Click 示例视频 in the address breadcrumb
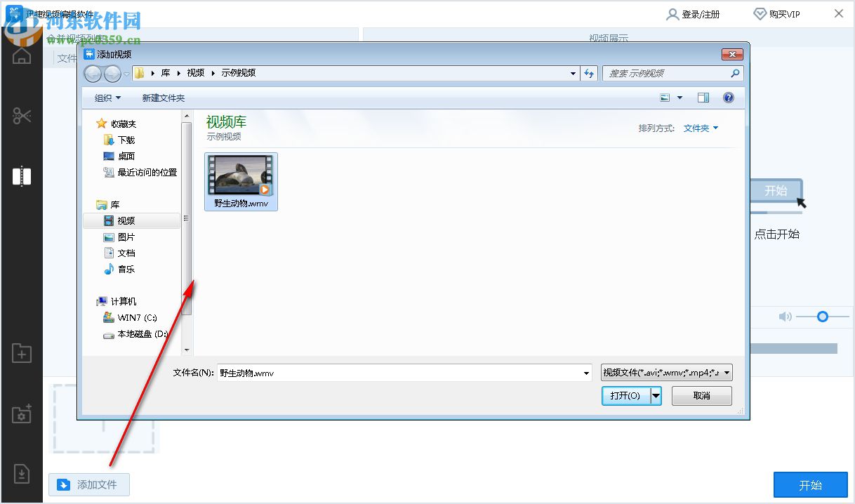 point(239,73)
